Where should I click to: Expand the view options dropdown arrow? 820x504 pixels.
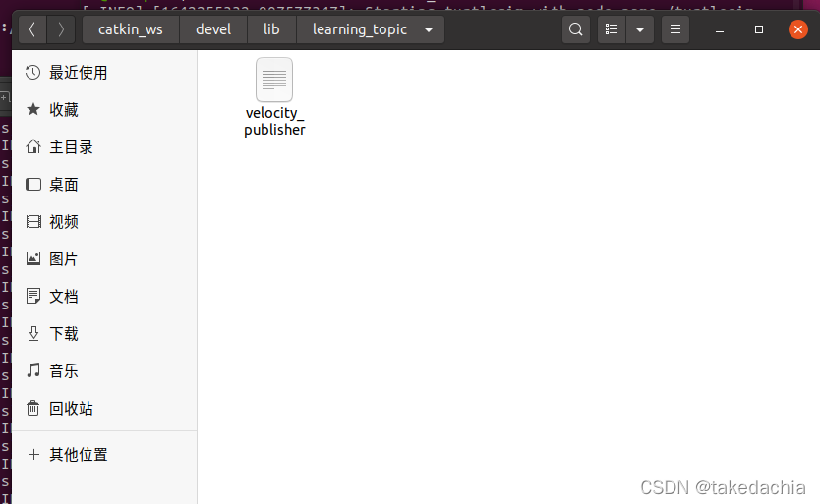pyautogui.click(x=639, y=29)
